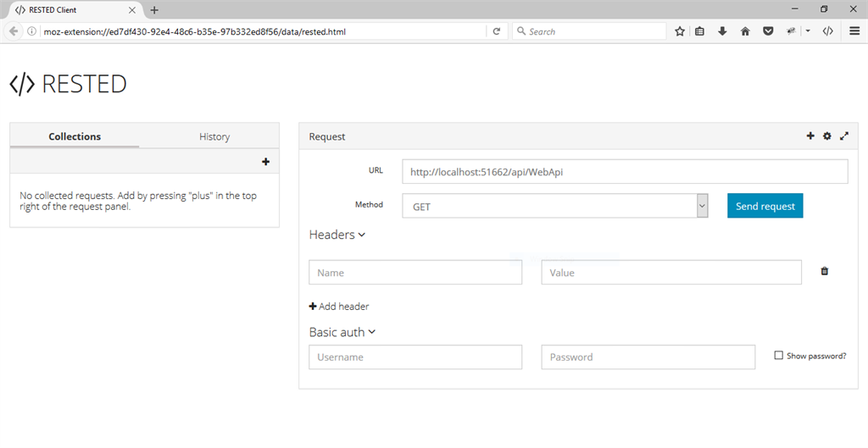Collapse the Basic auth section

[342, 332]
